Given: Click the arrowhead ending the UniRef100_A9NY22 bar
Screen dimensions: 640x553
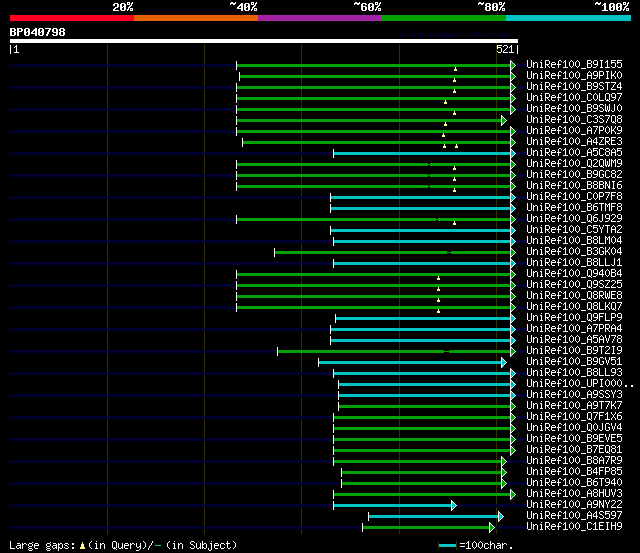Looking at the screenshot, I should (454, 506).
